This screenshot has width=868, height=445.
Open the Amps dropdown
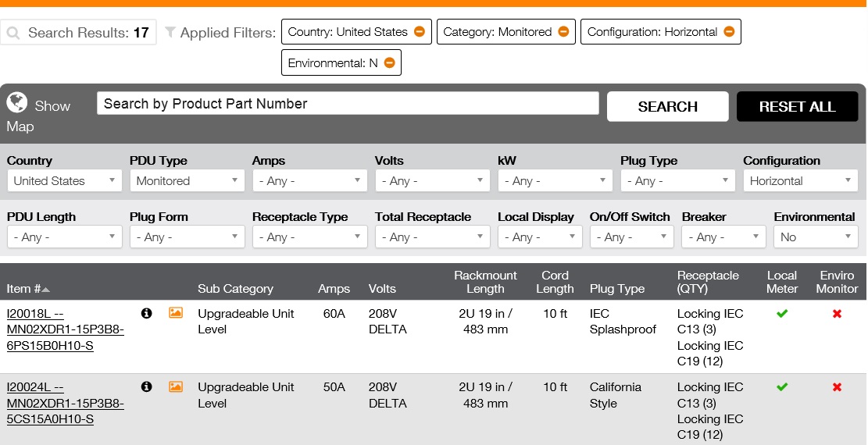[x=309, y=181]
